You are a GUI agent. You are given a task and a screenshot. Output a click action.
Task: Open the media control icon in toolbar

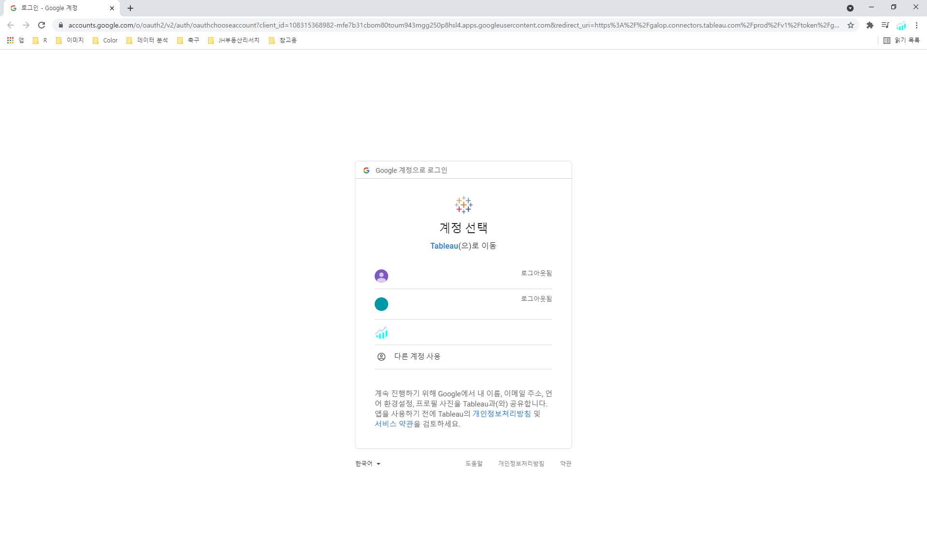tap(885, 25)
